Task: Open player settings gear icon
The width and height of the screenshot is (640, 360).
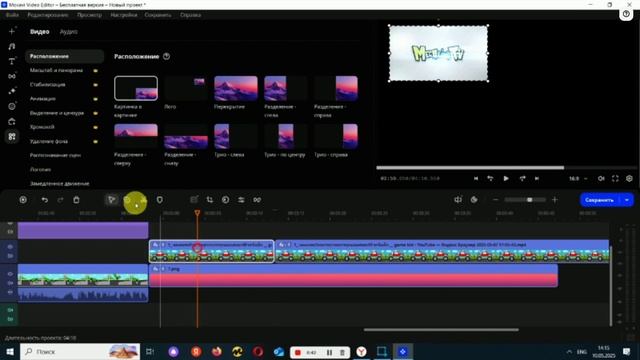Action: coord(629,178)
